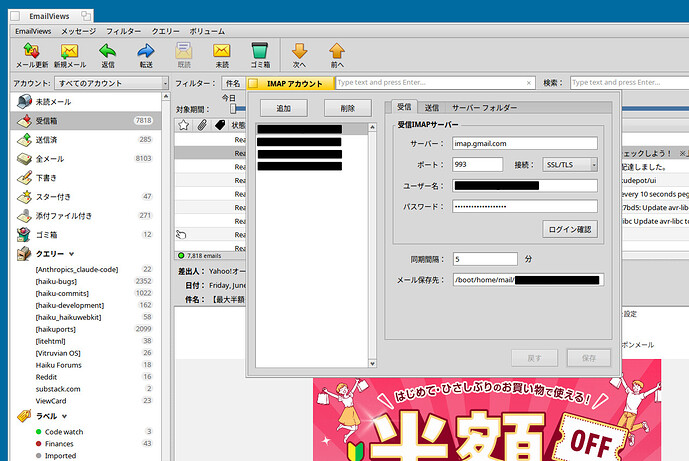Click the メール更新 refresh mail icon
The width and height of the screenshot is (689, 461).
32,51
